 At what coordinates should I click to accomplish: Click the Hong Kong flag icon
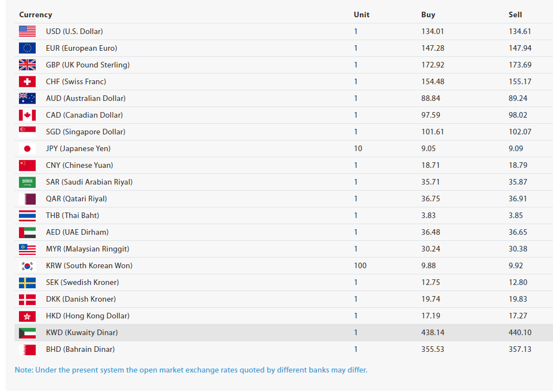[x=27, y=316]
